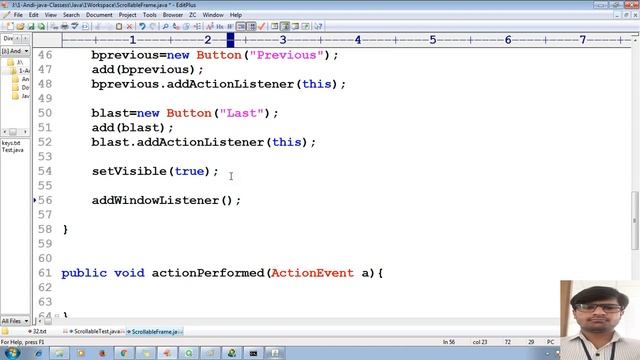Click the actionPerformed method declaration
Image resolution: width=640 pixels, height=360 pixels.
[222, 273]
